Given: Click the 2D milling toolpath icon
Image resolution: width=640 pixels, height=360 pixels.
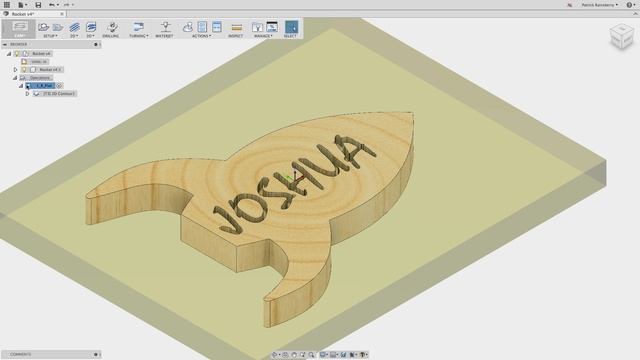Looking at the screenshot, I should click(x=74, y=27).
